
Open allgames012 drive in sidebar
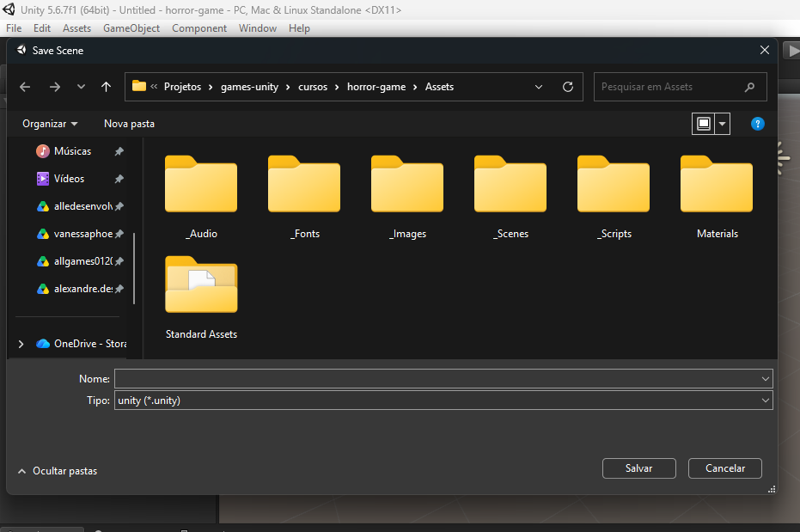[x=75, y=261]
